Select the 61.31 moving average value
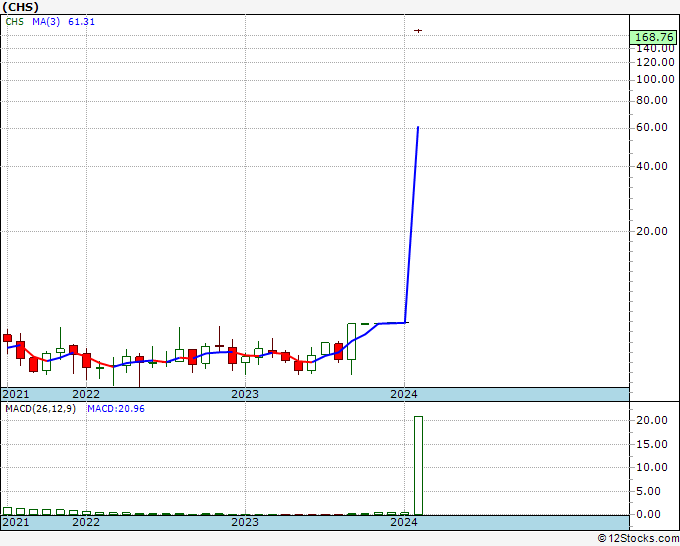This screenshot has height=546, width=680. click(x=82, y=22)
